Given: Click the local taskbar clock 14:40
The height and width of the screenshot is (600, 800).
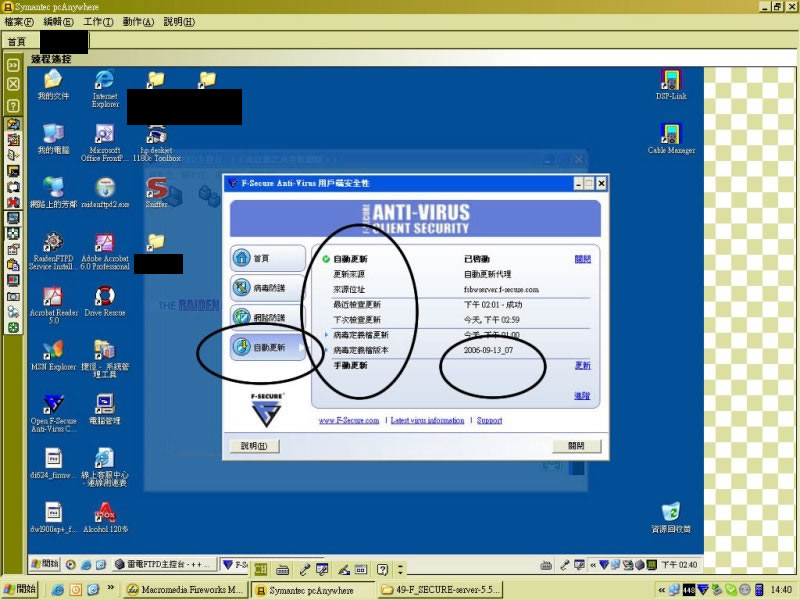Looking at the screenshot, I should pos(781,590).
